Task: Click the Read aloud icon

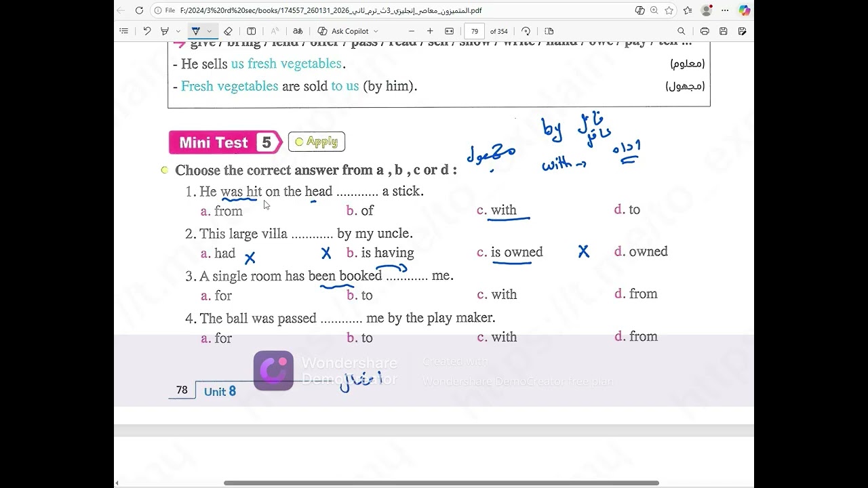Action: pos(275,31)
